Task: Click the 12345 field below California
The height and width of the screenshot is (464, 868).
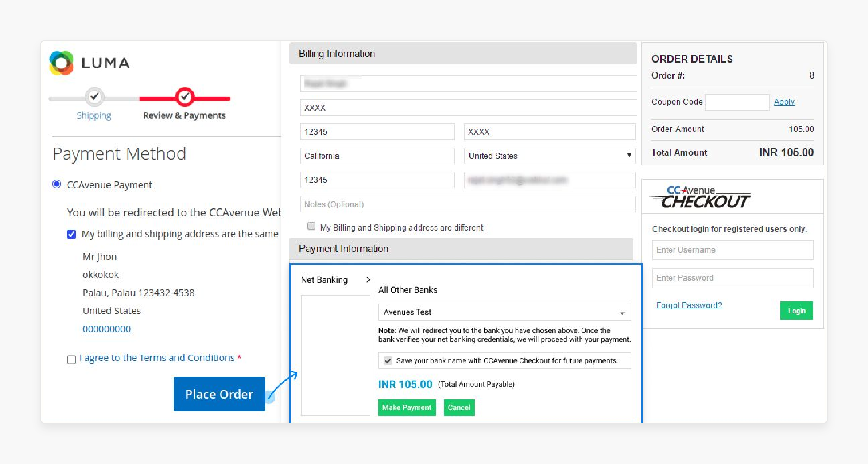Action: point(377,180)
